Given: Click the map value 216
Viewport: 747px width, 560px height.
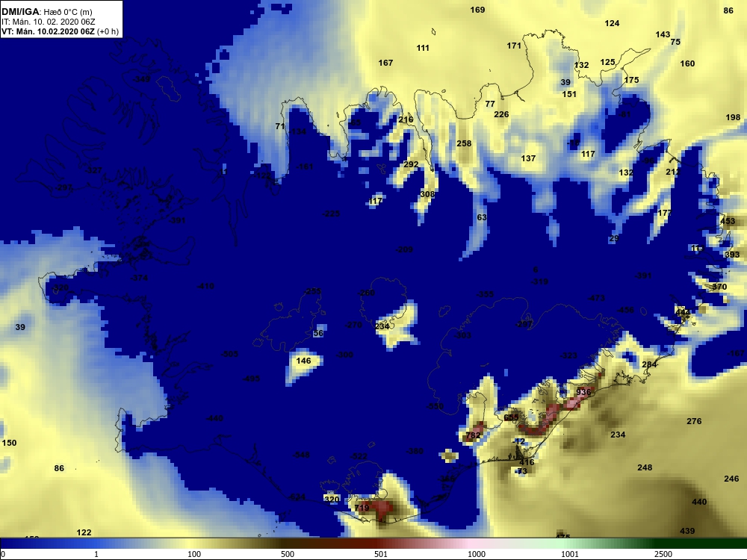Looking at the screenshot, I should (x=406, y=119).
